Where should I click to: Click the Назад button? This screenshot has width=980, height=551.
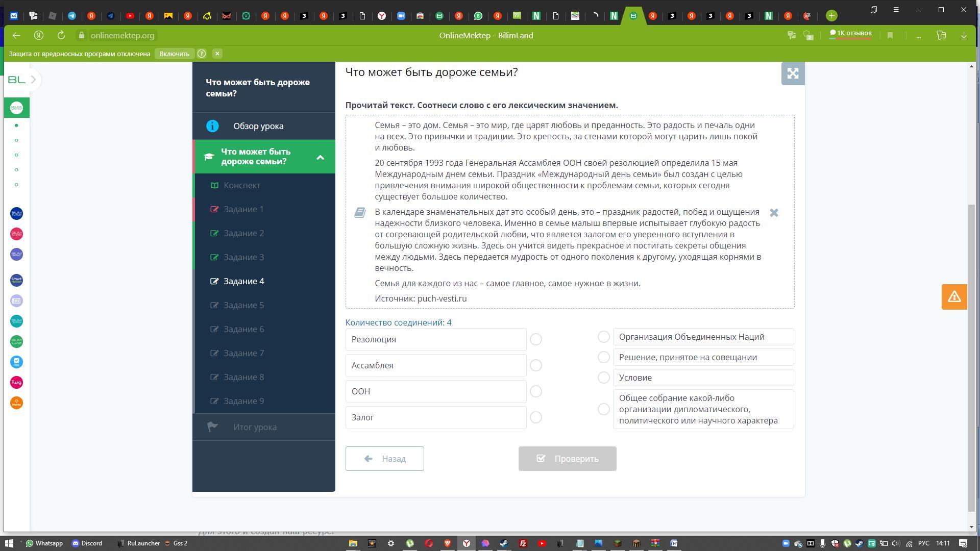[x=384, y=459]
